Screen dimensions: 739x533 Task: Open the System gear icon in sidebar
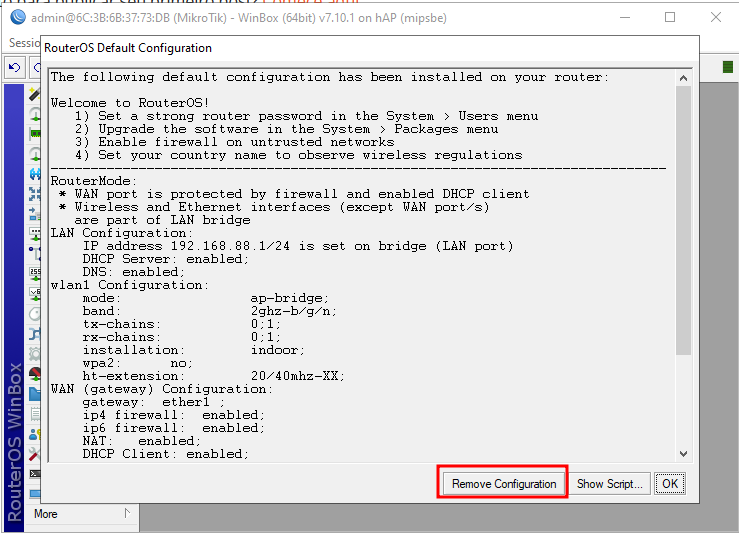pyautogui.click(x=34, y=353)
